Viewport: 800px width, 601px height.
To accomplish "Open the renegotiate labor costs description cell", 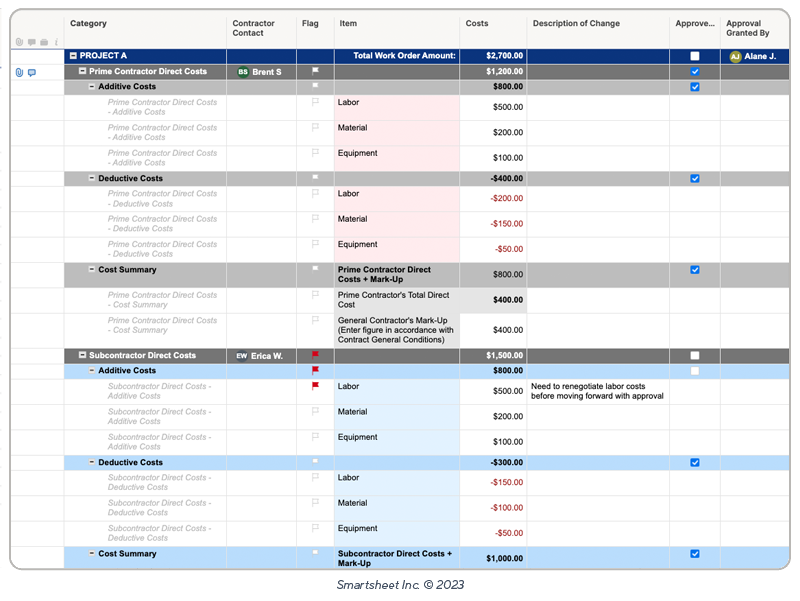I will tap(597, 391).
